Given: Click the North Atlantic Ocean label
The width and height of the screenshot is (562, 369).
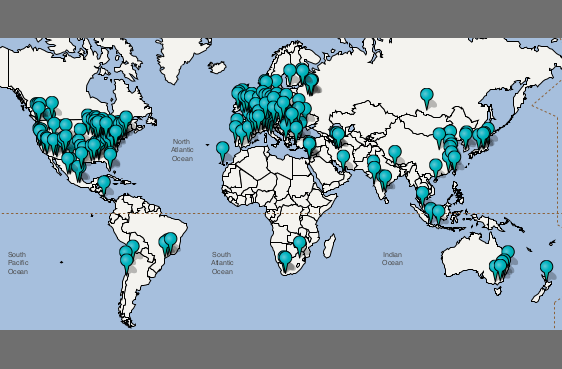Looking at the screenshot, I should point(182,150).
